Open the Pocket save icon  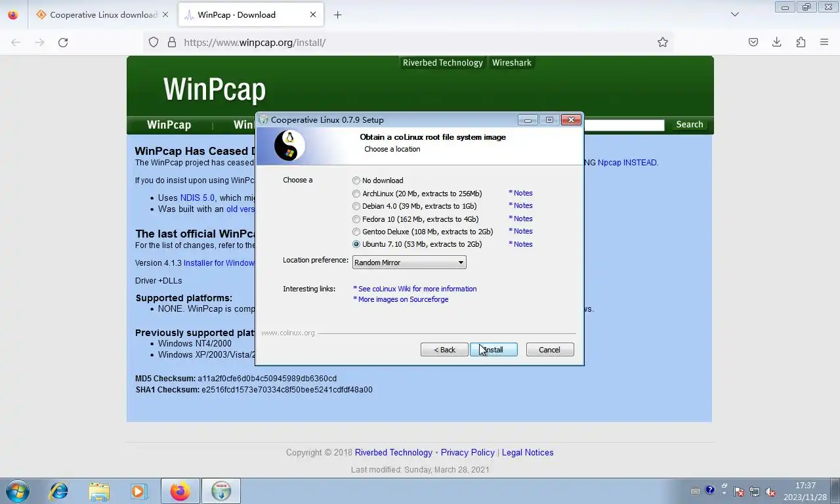click(753, 42)
